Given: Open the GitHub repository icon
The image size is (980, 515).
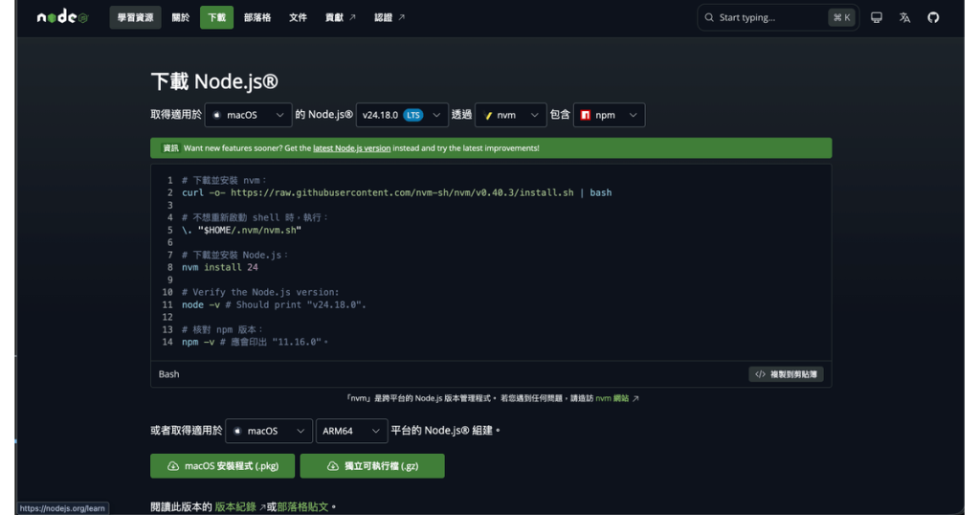Looking at the screenshot, I should tap(933, 17).
